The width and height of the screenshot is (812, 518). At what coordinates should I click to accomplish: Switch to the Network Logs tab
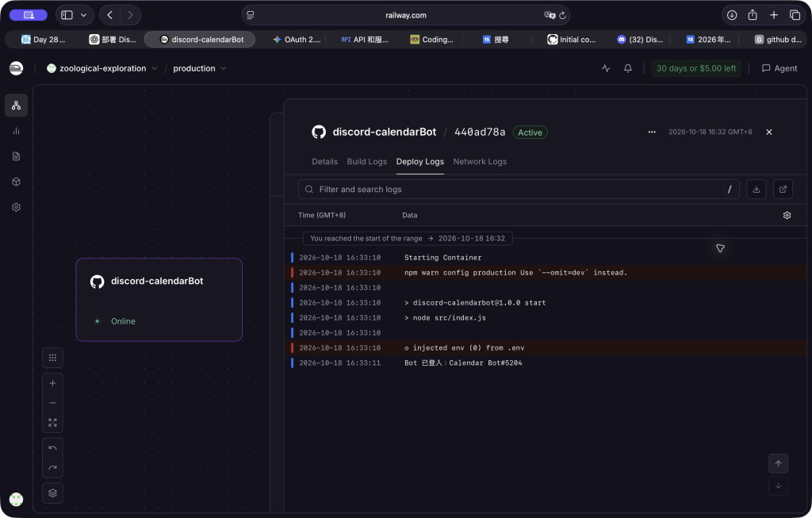click(480, 162)
